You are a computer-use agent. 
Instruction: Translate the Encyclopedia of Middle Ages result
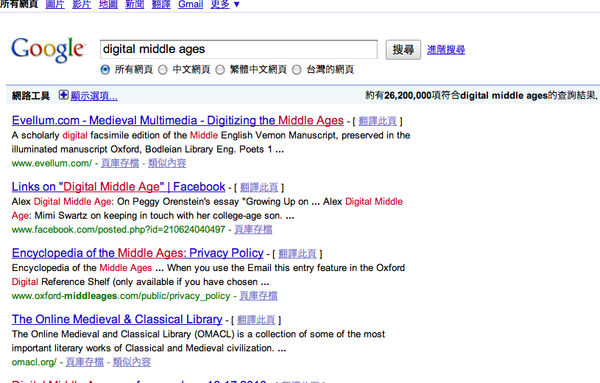click(297, 254)
